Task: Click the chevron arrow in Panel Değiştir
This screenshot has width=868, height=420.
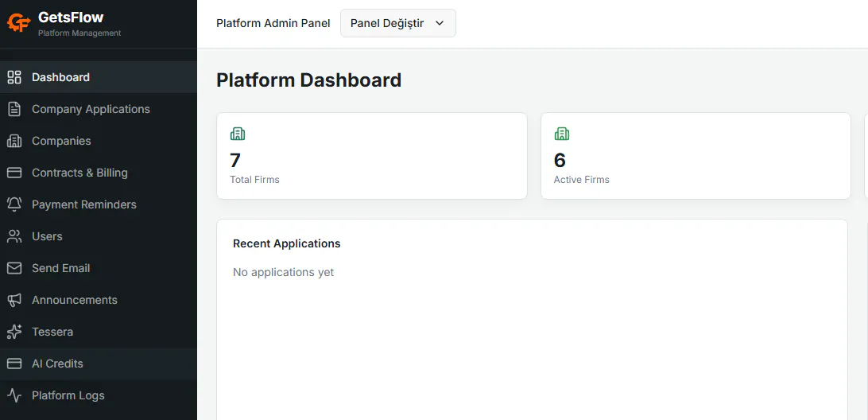Action: coord(440,23)
